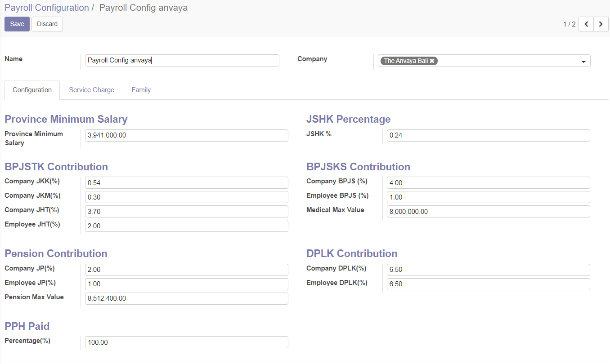Edit the PPH Paid Percentage(%) field

click(x=187, y=342)
